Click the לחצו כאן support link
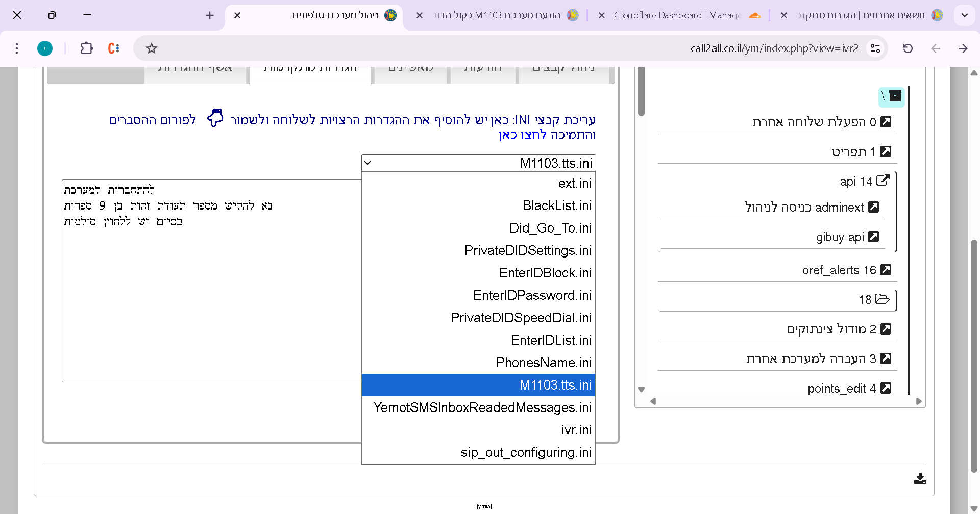Screen dimensions: 980x514 pos(523,135)
